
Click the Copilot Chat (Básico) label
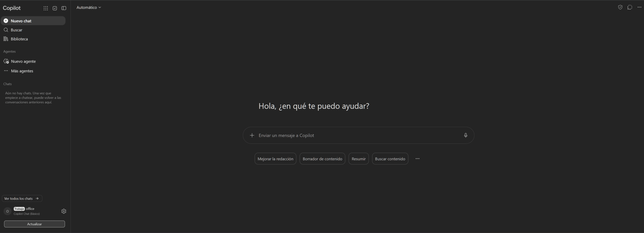pos(27,214)
